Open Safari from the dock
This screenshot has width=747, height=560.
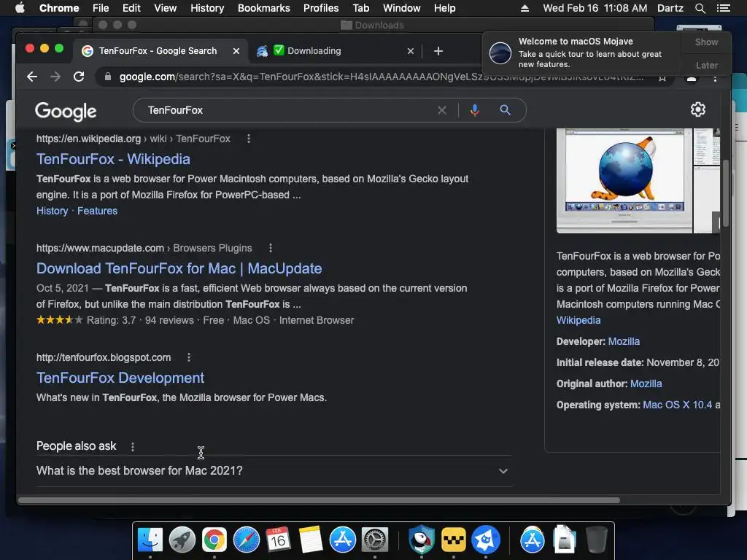(247, 540)
